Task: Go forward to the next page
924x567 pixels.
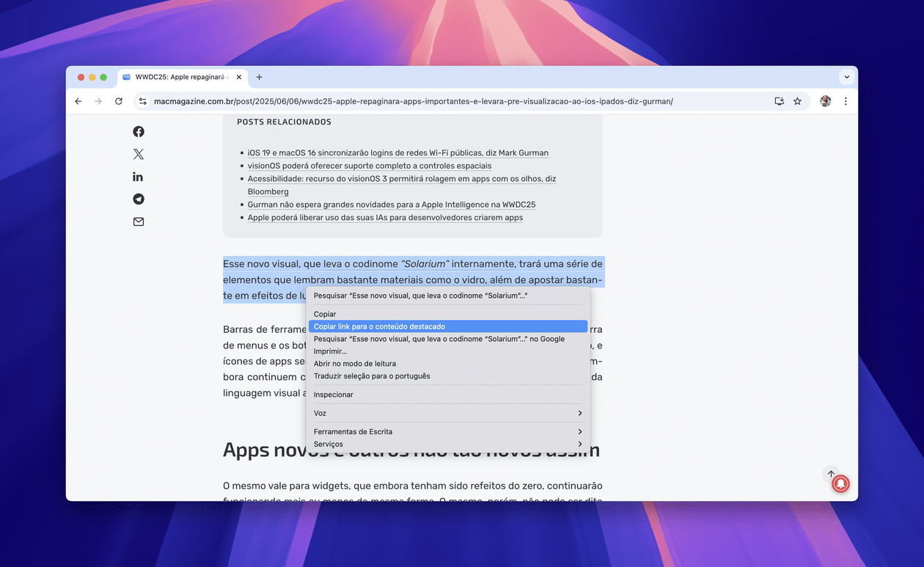Action: 98,101
